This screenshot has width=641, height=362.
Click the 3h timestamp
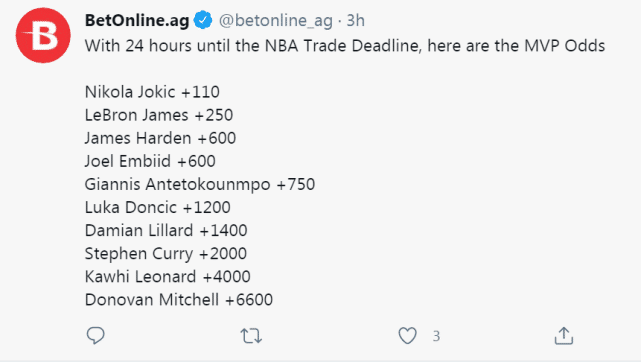(355, 20)
